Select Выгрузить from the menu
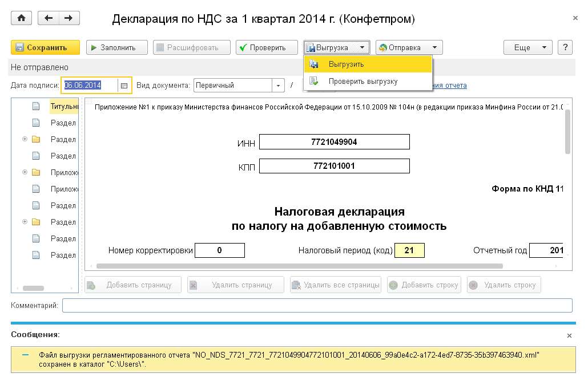 click(346, 64)
